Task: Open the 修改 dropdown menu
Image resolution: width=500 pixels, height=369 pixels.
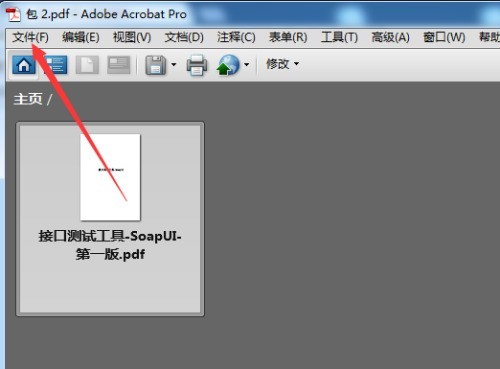Action: tap(282, 64)
